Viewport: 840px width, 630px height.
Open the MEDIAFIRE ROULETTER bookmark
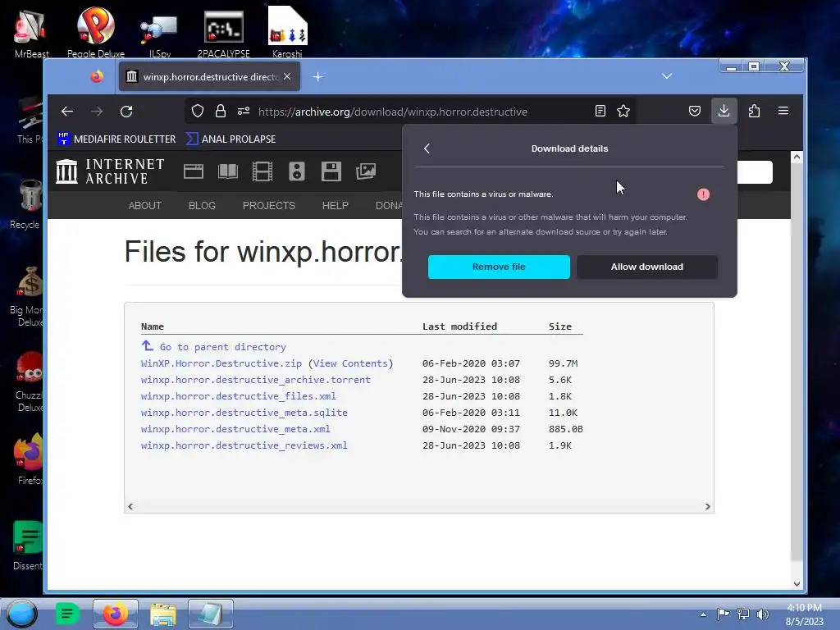[116, 139]
